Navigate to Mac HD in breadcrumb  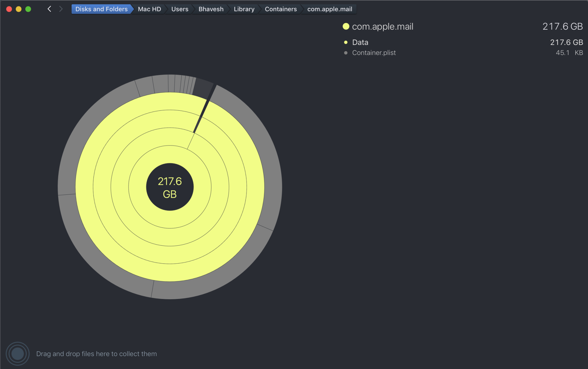[x=149, y=9]
